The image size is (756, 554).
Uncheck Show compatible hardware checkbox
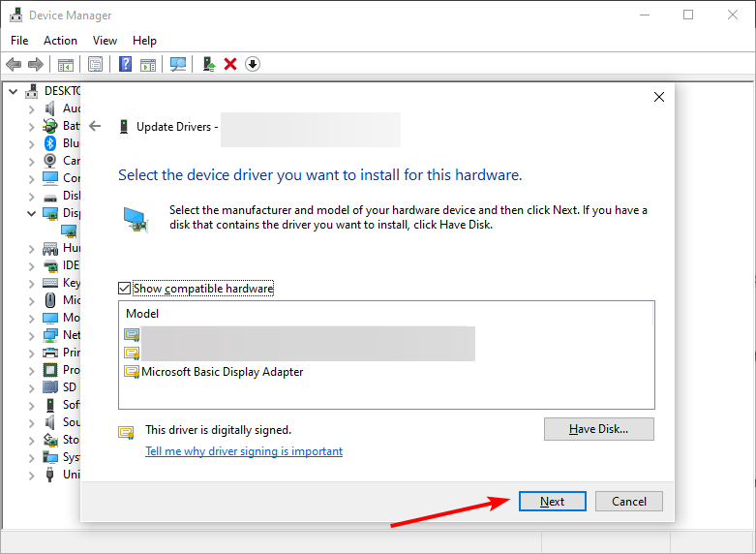pos(124,288)
